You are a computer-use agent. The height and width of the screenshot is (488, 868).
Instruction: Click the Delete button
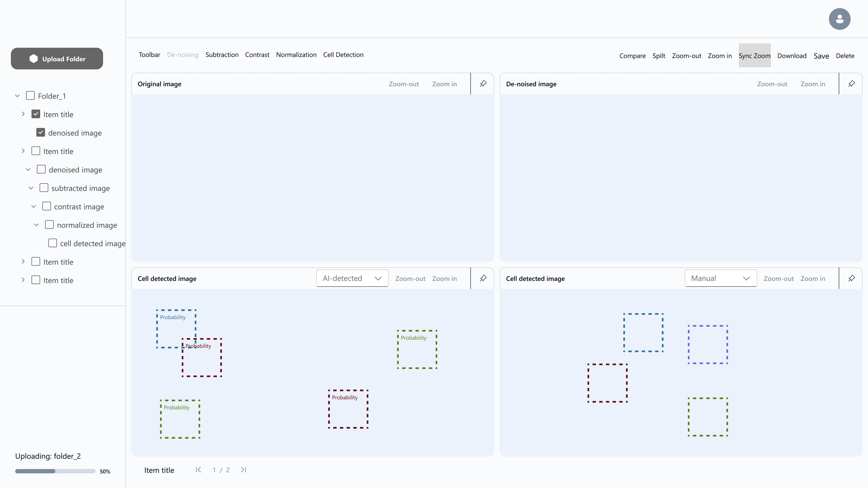[845, 56]
